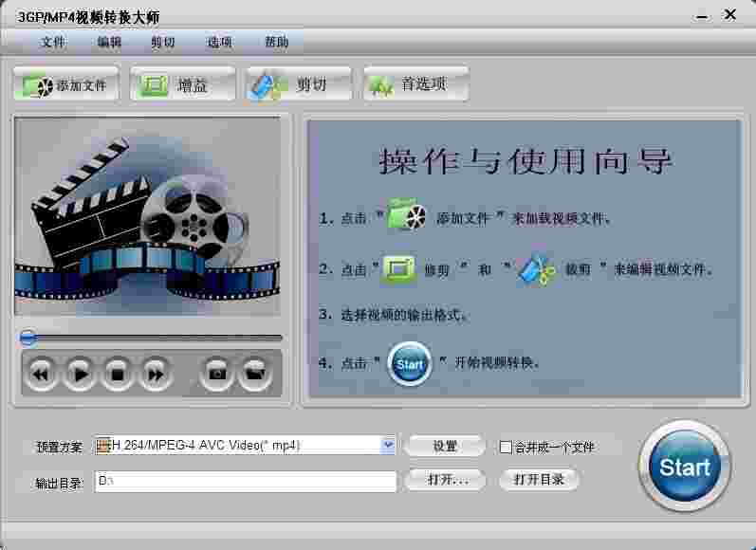
Task: Take a snapshot with the camera icon
Action: tap(217, 374)
